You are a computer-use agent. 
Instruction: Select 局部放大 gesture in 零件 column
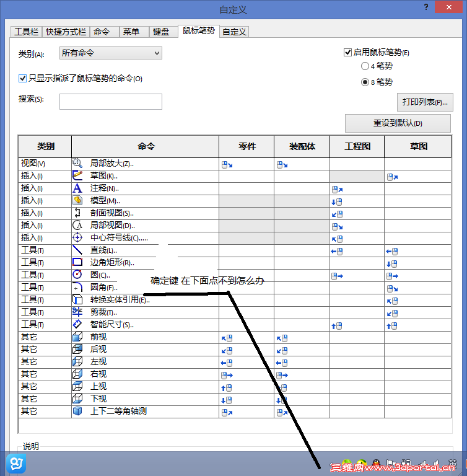click(x=227, y=165)
